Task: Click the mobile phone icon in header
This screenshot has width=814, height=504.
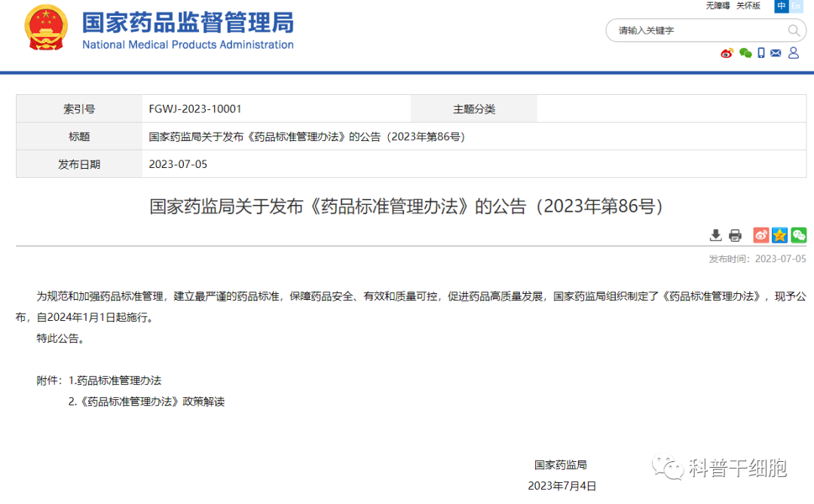Action: pyautogui.click(x=761, y=53)
